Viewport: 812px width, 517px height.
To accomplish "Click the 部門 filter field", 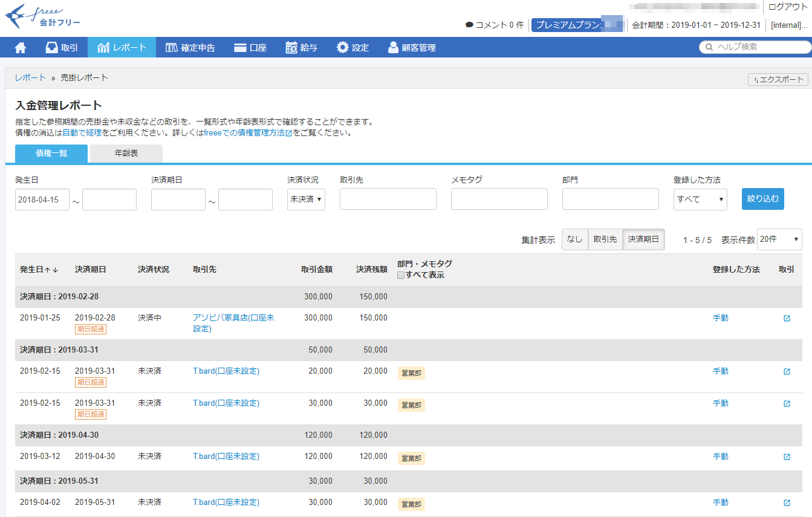I will point(611,199).
